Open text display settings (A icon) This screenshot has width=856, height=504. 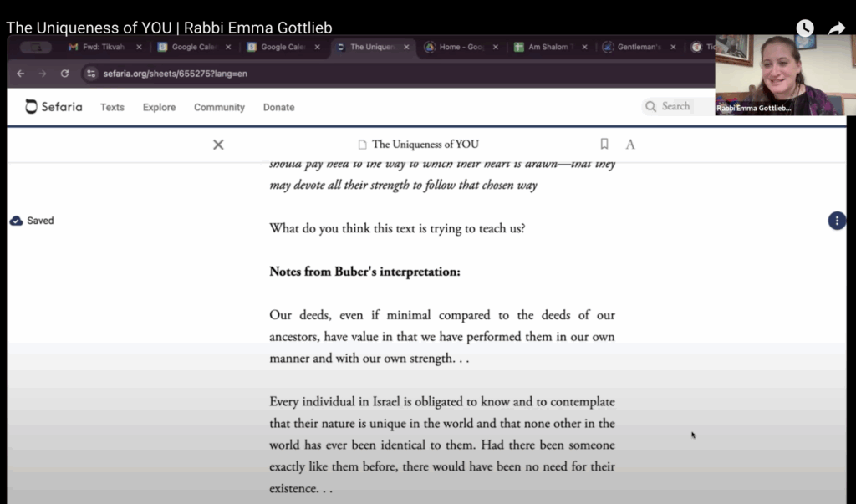tap(630, 145)
